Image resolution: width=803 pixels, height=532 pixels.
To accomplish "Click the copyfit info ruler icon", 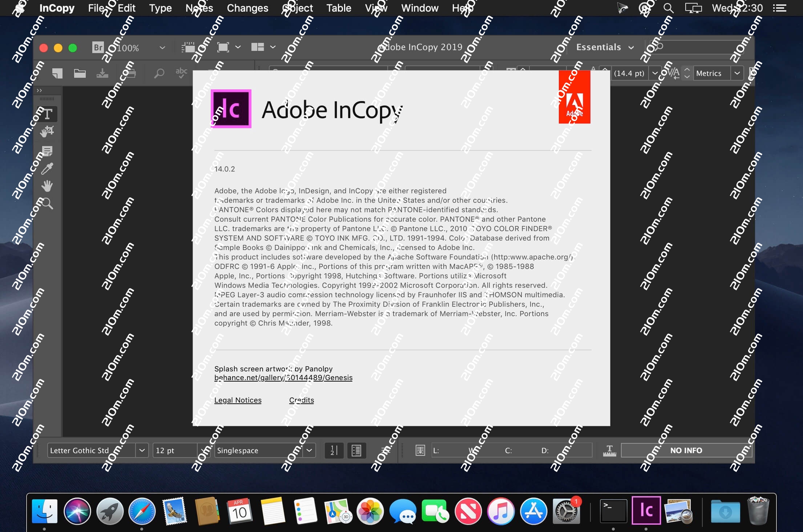I will (610, 451).
